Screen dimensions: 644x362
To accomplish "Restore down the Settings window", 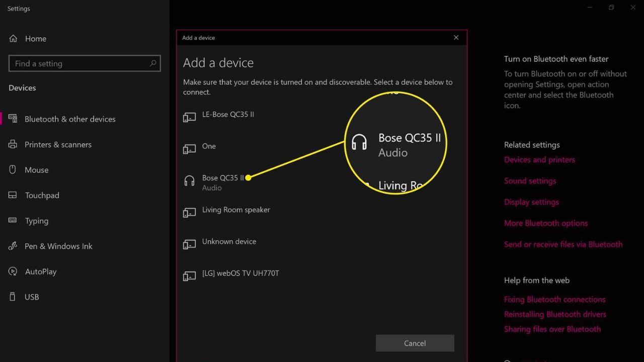I will (611, 8).
